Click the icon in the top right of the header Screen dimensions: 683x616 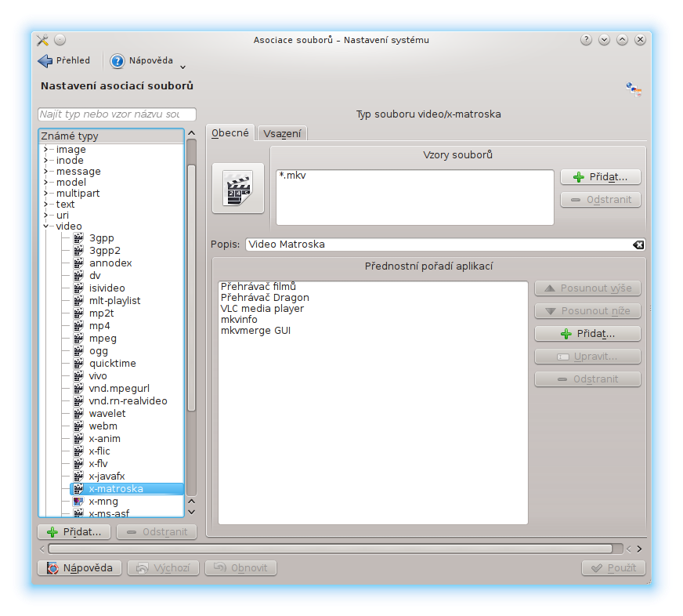point(634,89)
